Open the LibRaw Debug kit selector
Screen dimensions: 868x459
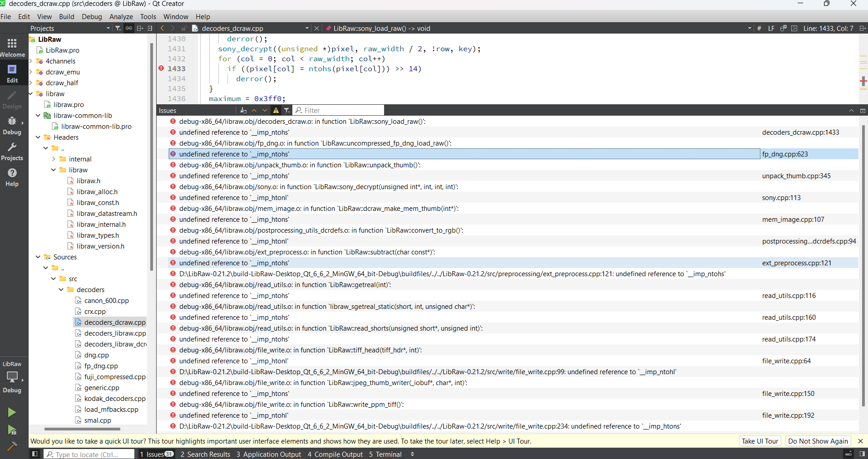coord(12,378)
